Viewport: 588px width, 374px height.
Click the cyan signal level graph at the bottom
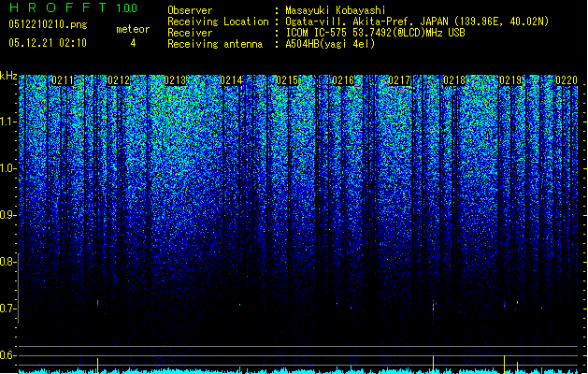[x=298, y=371]
